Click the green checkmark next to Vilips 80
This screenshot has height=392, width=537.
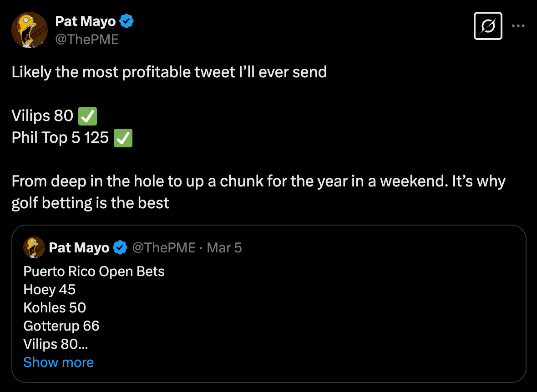pos(88,116)
